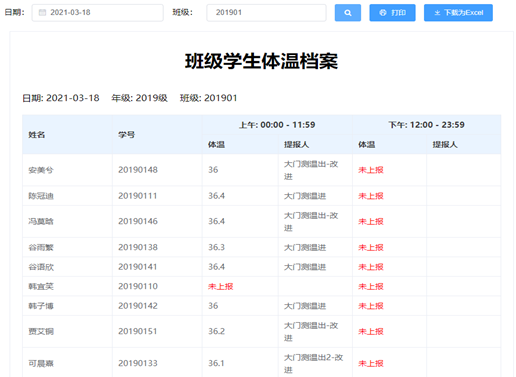Click afternoon 未上报 for student 20190148

tap(371, 170)
